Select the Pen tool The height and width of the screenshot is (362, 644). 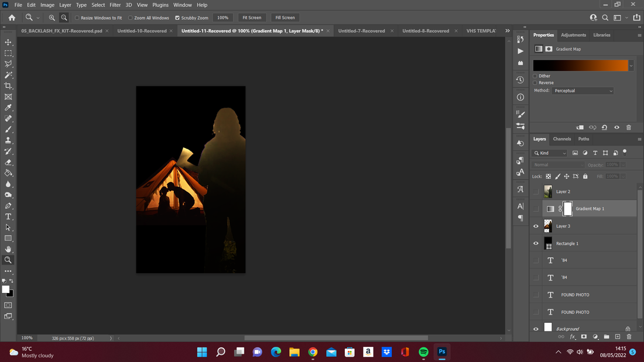(8, 206)
